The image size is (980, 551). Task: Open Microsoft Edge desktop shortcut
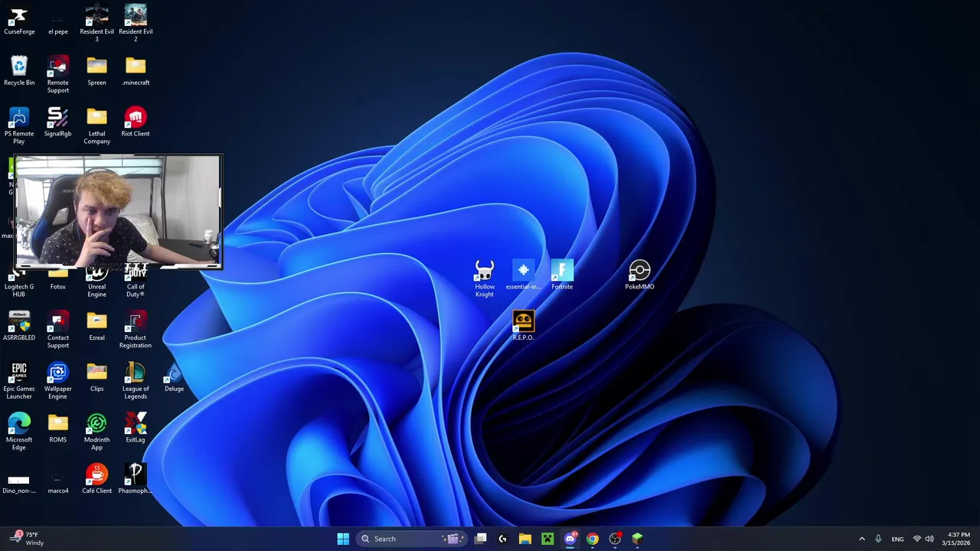click(19, 432)
